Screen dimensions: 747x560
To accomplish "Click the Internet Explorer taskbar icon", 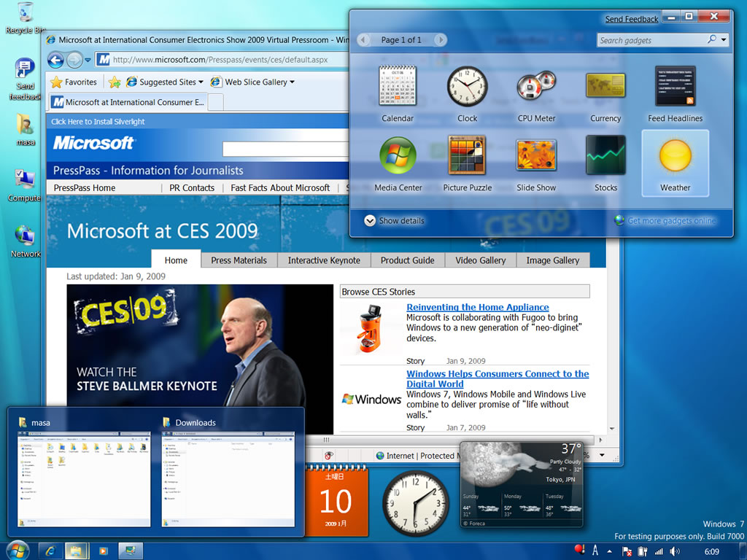I will tap(50, 551).
